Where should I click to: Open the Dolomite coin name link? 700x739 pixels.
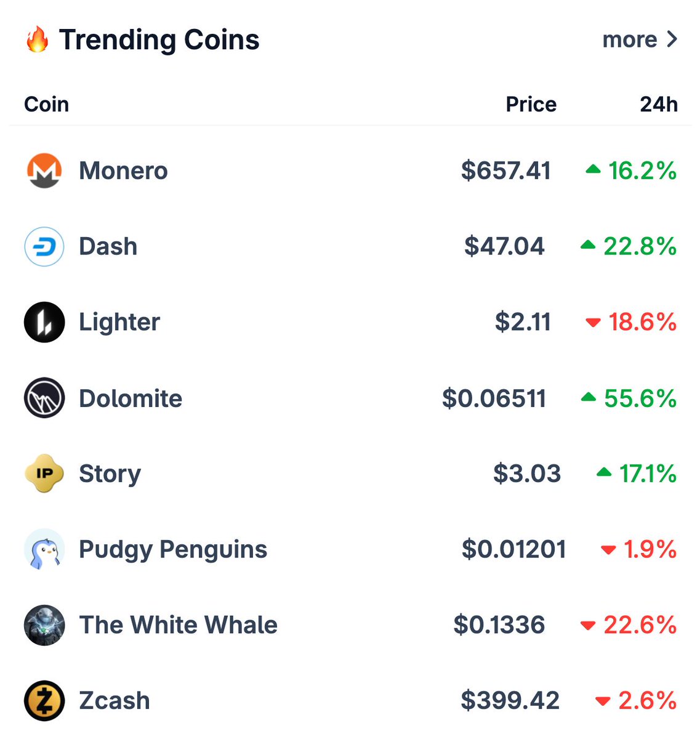click(131, 398)
